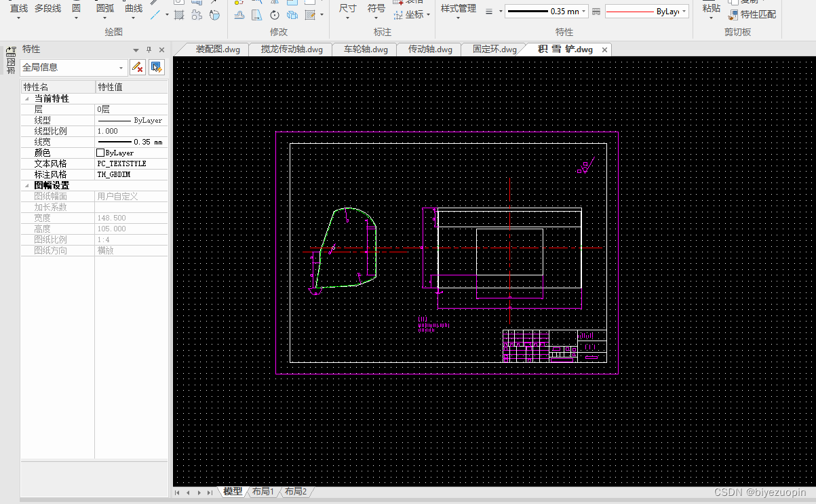
Task: Open the 直线 (line) tool dropdown
Action: [x=19, y=18]
